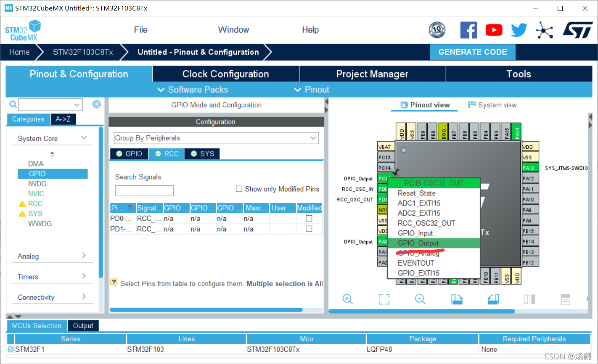Viewport: 598px width, 364px height.
Task: Open the SYS configuration tab
Action: click(202, 154)
